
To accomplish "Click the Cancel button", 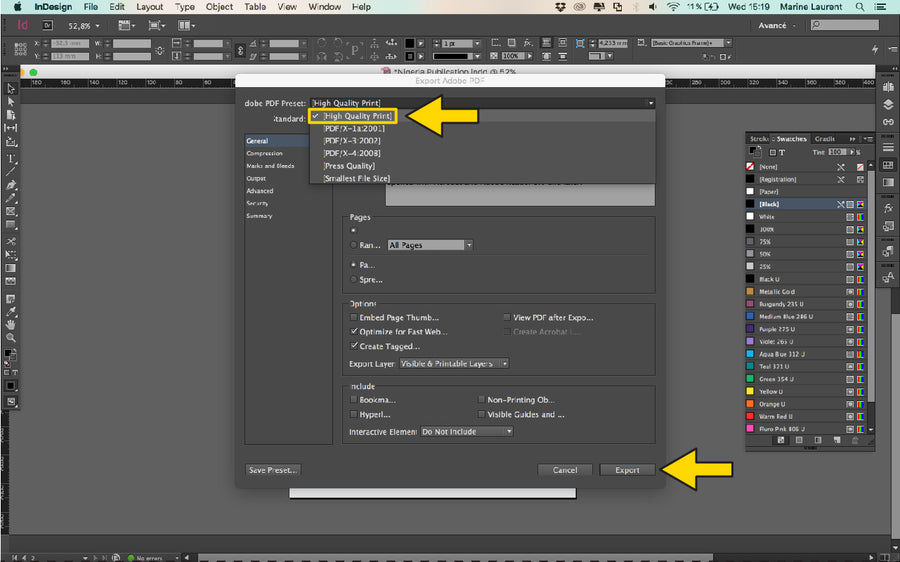I will point(565,470).
